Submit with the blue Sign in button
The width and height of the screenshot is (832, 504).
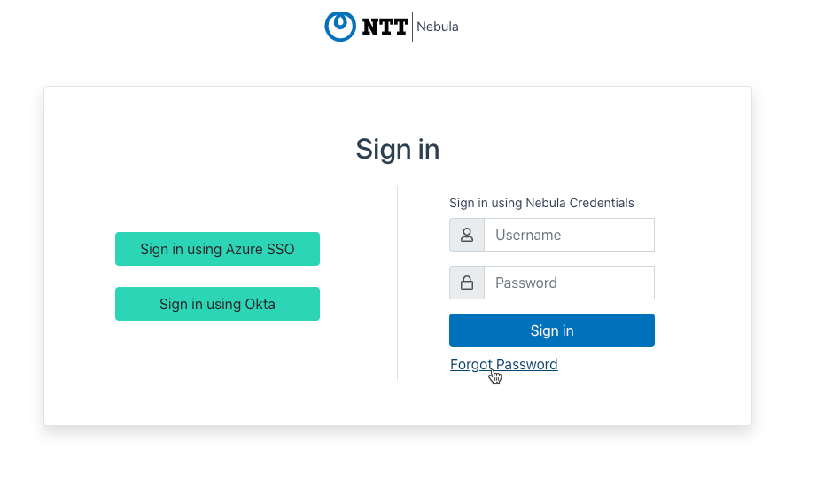click(x=552, y=330)
